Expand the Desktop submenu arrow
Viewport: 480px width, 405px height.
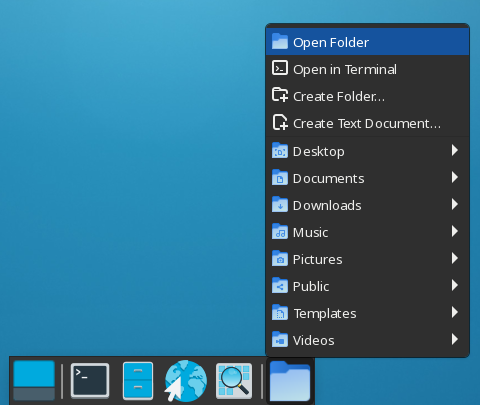(x=455, y=150)
